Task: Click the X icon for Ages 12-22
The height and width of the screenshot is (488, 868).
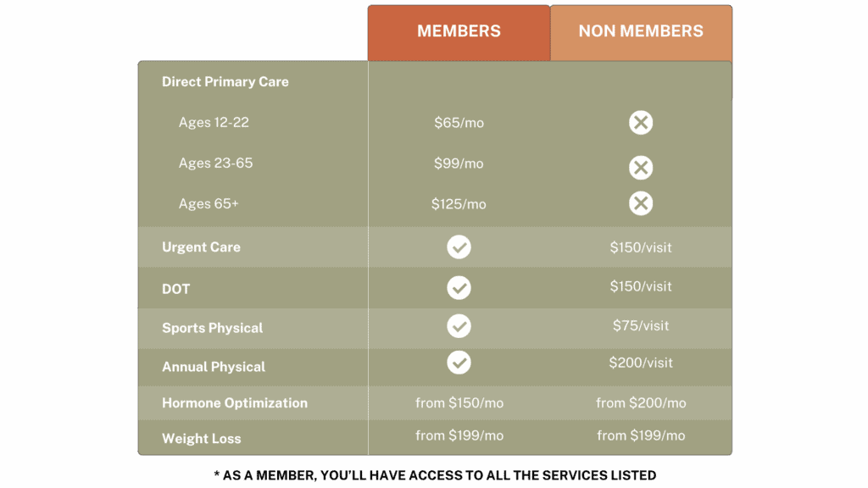Action: pyautogui.click(x=641, y=122)
